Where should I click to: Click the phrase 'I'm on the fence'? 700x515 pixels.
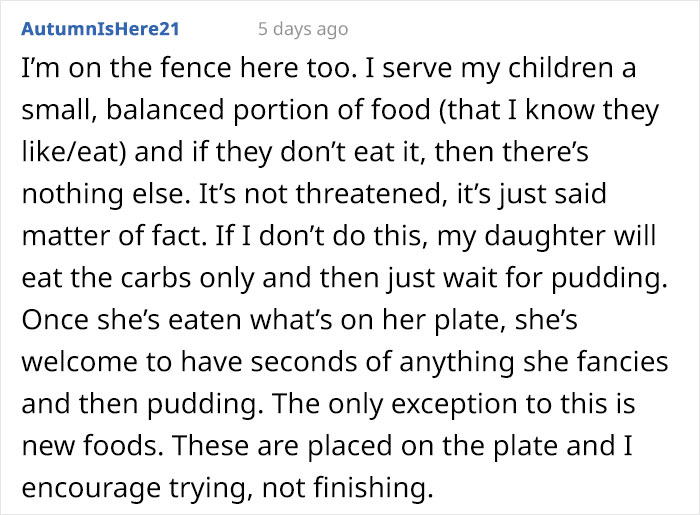point(102,73)
